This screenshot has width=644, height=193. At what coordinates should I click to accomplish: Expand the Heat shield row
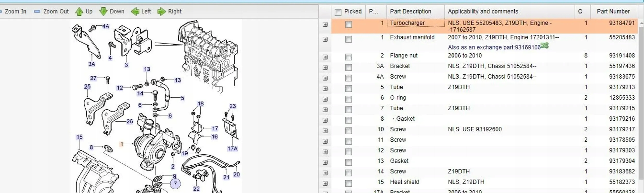coord(325,183)
